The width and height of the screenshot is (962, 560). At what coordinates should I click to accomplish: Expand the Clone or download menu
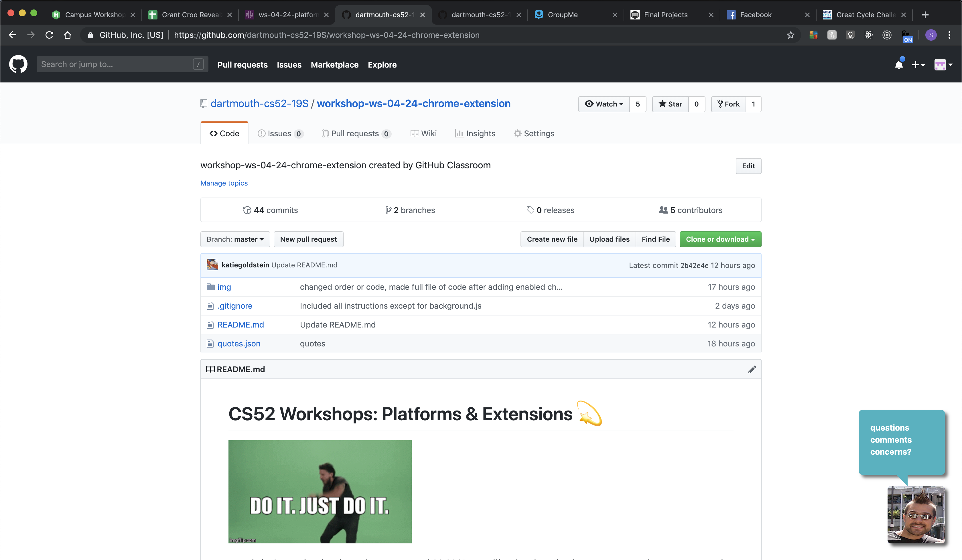pyautogui.click(x=720, y=239)
